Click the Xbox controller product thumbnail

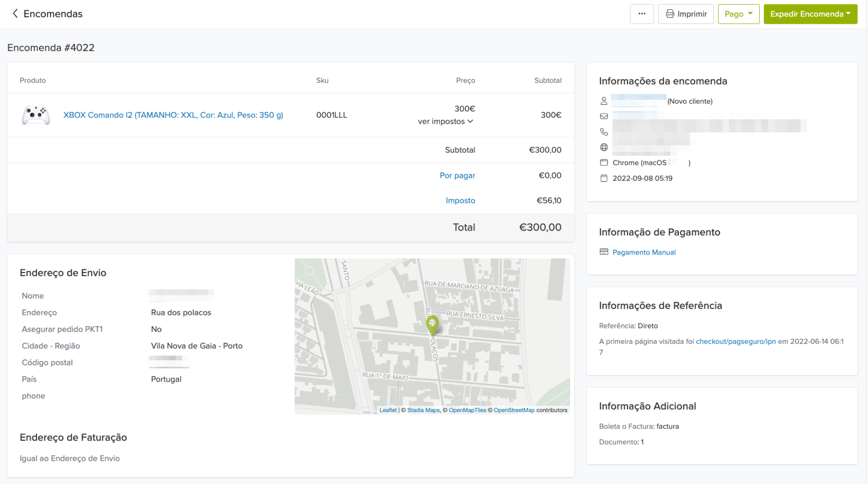(36, 115)
